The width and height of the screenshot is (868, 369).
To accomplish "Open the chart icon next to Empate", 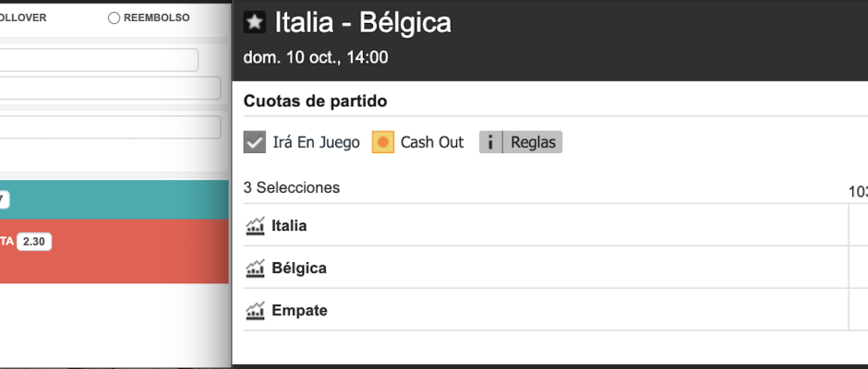I will click(255, 310).
